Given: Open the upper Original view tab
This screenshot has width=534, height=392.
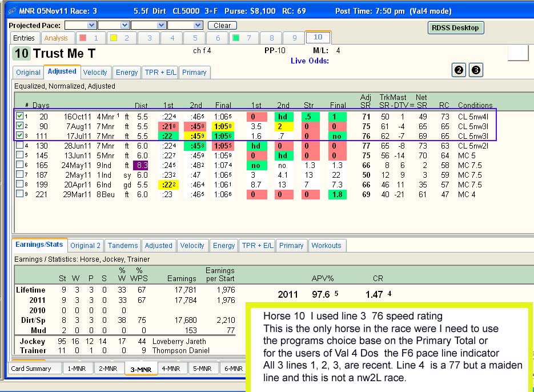Looking at the screenshot, I should (x=28, y=72).
